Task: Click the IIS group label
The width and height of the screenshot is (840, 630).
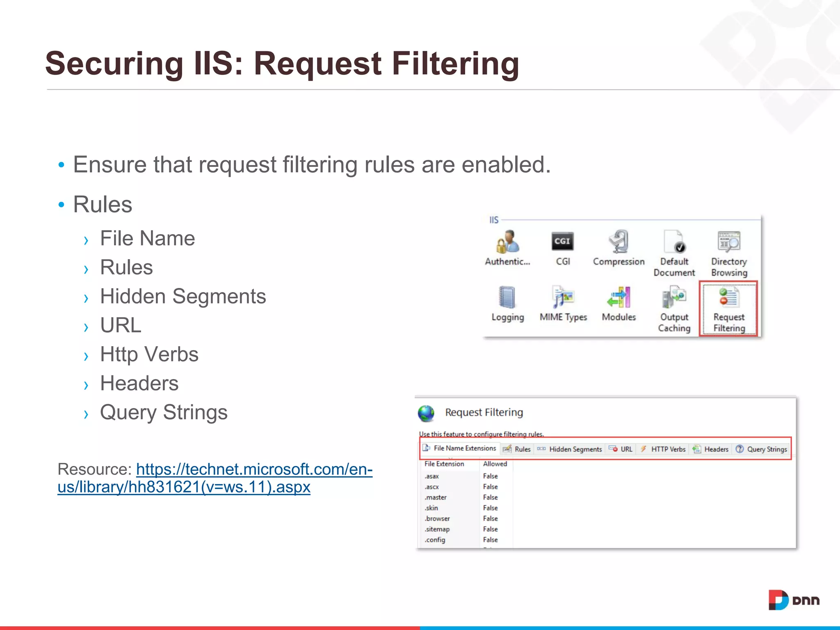Action: point(494,220)
